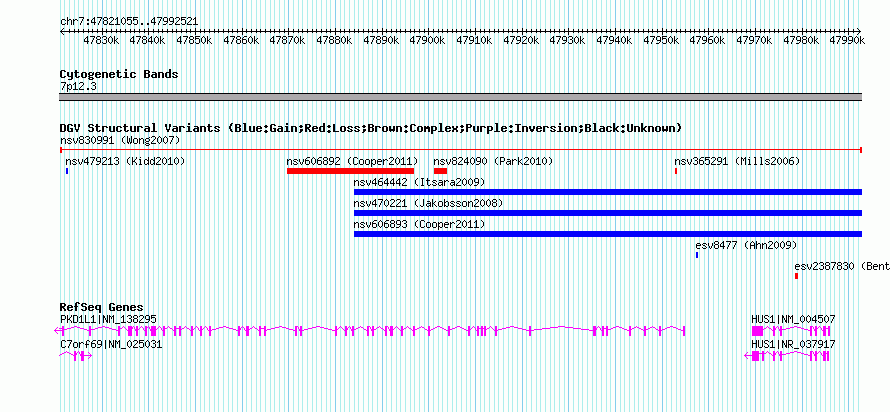
Task: Click the 47950k ruler tick label
Action: (x=661, y=40)
